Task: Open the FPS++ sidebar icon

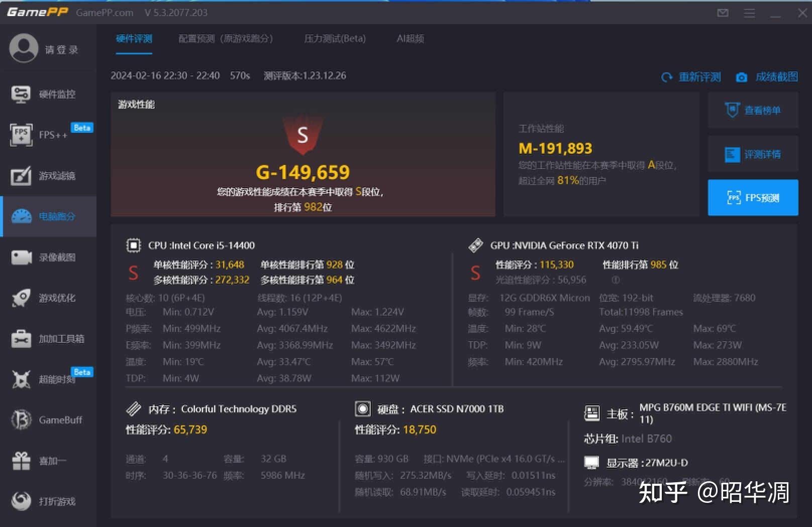Action: (21, 135)
